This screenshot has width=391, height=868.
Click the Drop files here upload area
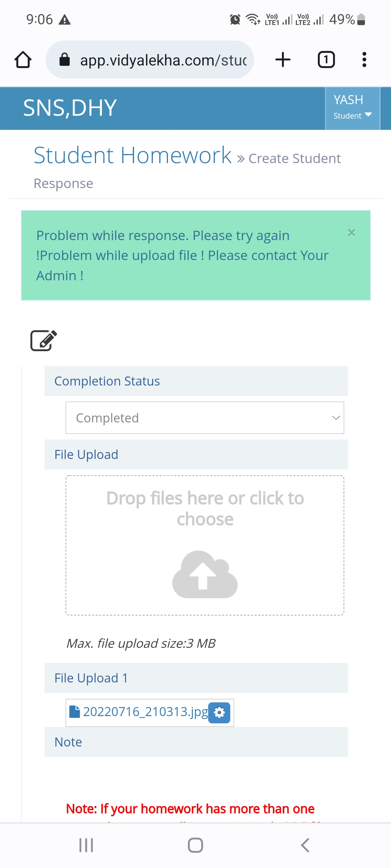(x=205, y=545)
